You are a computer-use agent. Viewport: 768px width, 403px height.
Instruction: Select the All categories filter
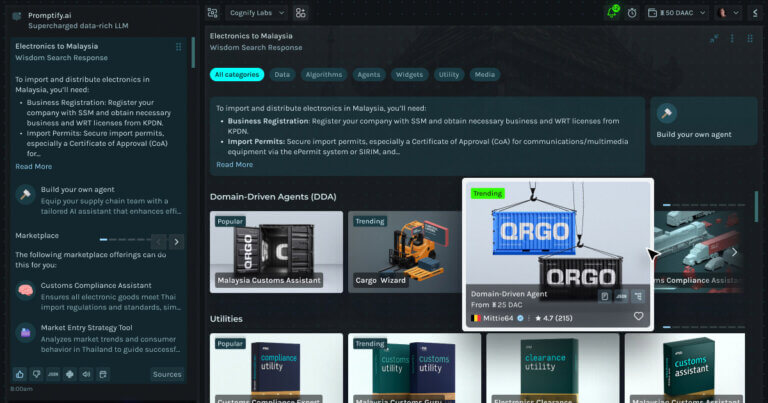(x=237, y=74)
